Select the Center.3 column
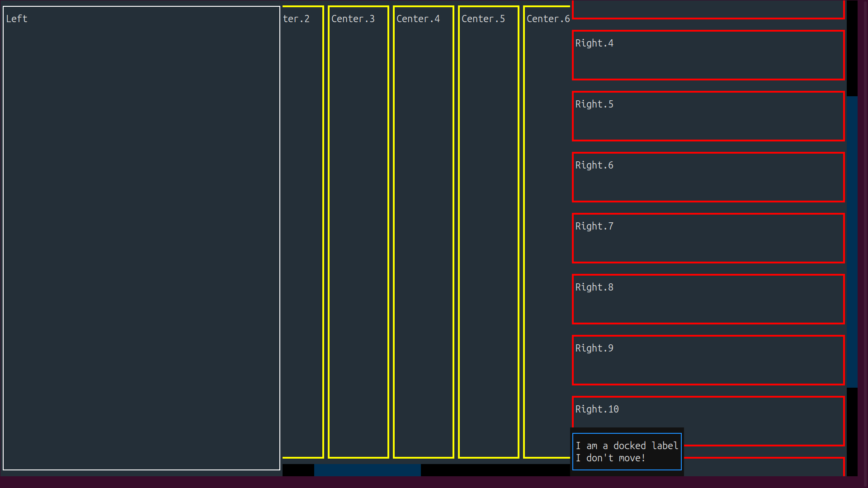 click(358, 226)
